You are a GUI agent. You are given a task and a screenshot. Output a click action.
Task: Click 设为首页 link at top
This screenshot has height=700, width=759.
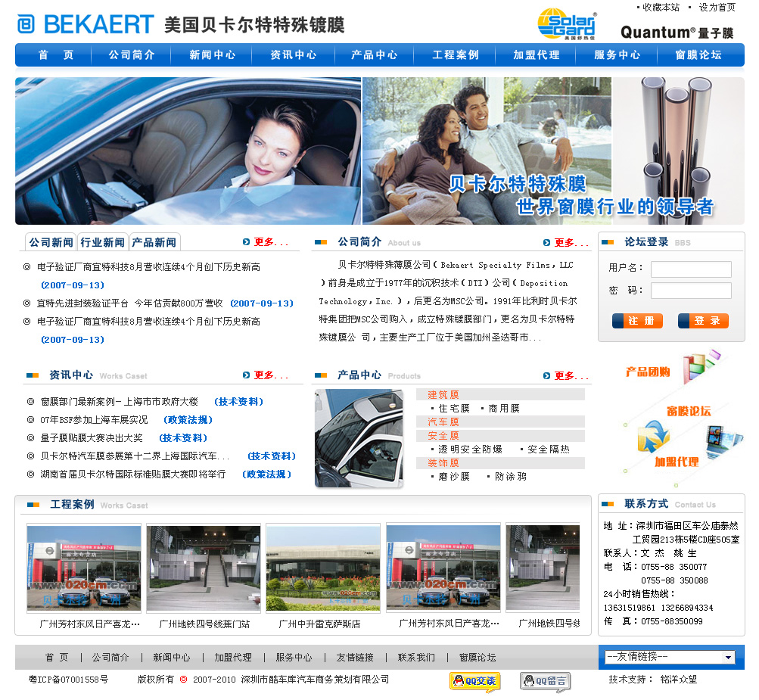(x=717, y=8)
